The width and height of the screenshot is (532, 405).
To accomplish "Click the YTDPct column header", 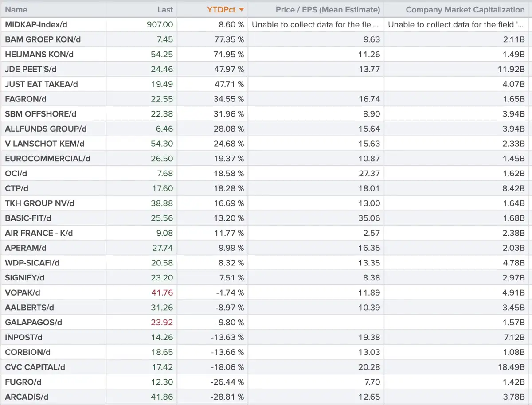I will click(x=222, y=9).
